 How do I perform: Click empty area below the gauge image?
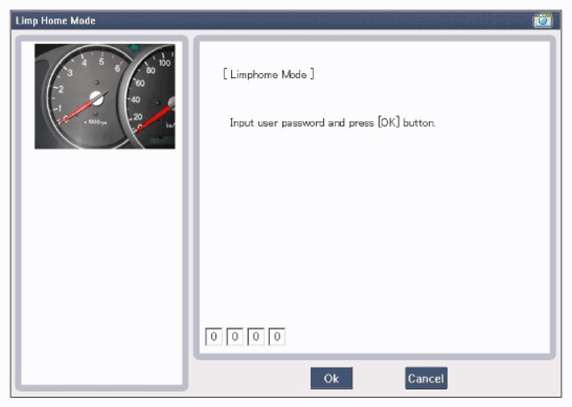[102, 266]
